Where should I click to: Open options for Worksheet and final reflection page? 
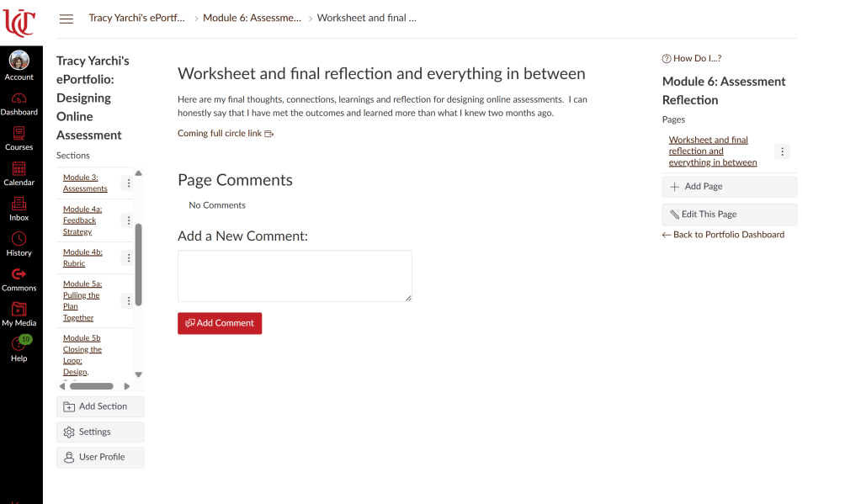[x=782, y=151]
